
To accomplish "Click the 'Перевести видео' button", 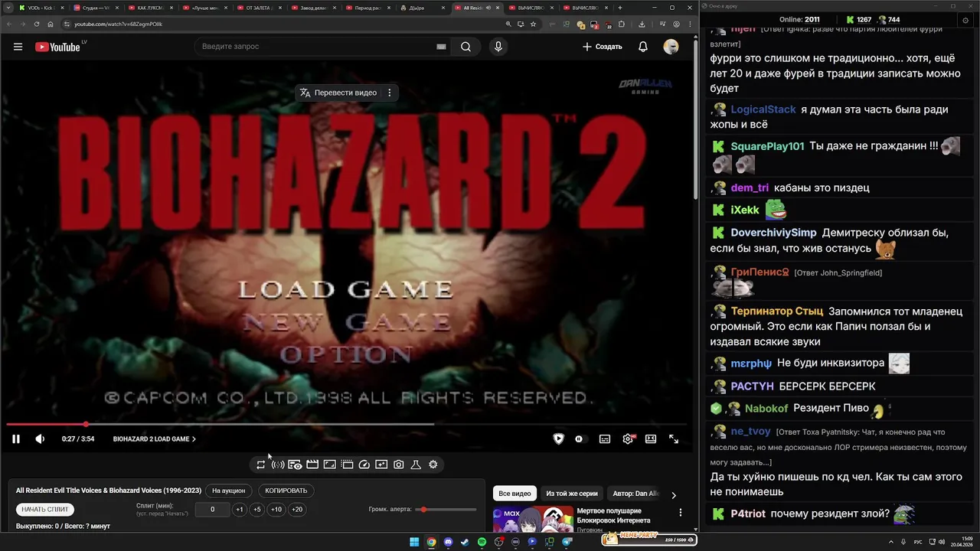I will coord(338,93).
